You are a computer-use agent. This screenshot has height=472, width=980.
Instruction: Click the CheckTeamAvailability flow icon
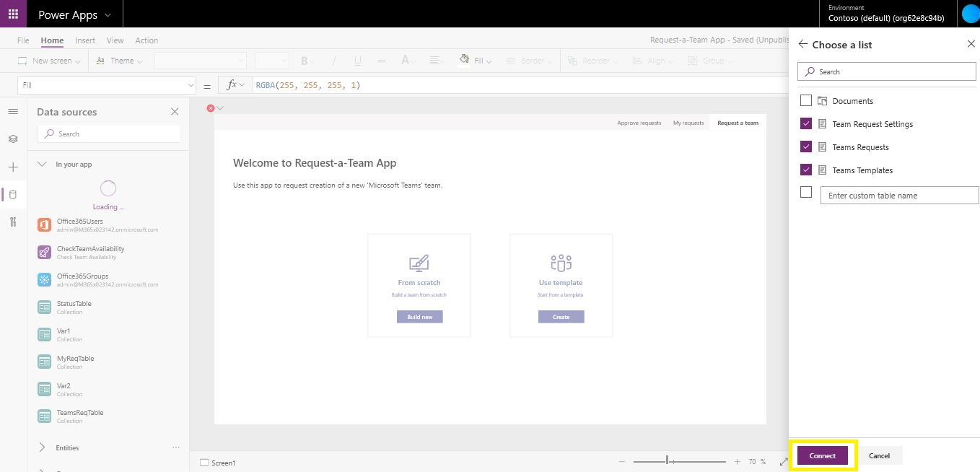coord(44,252)
